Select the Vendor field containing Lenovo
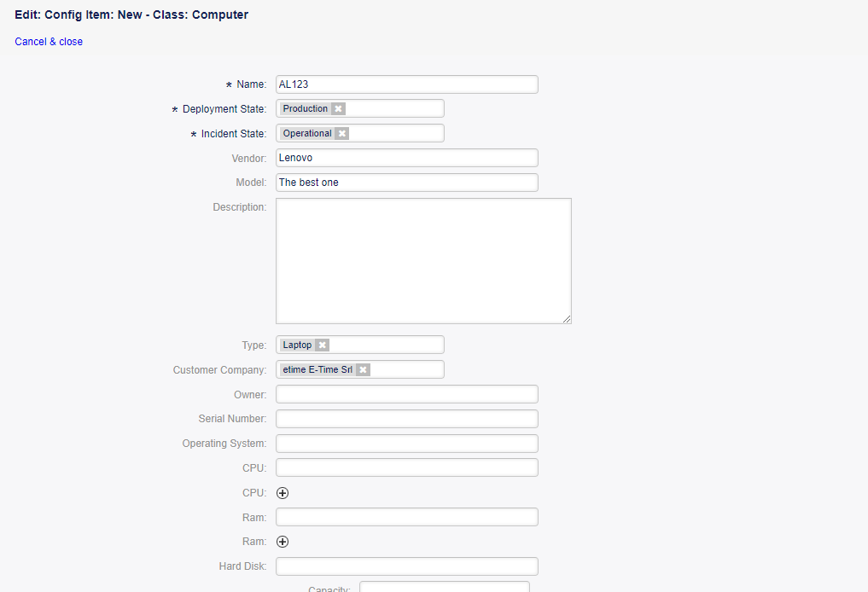Screen dimensions: 868x592 tap(406, 158)
